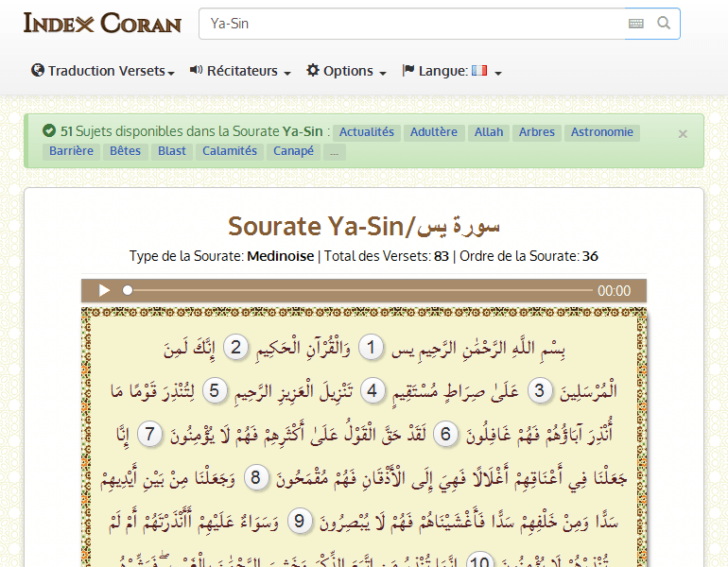Open the Options dropdown menu
The image size is (728, 567).
tap(346, 71)
